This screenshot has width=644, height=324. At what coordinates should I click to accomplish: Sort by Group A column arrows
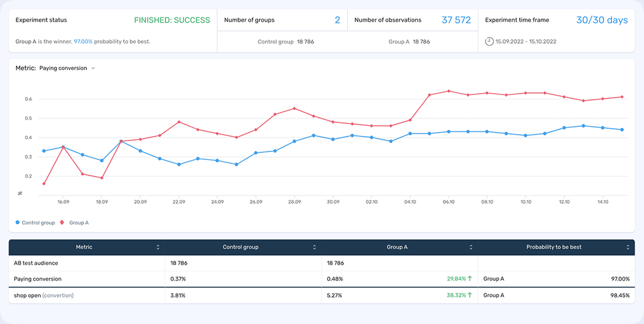[x=471, y=247]
